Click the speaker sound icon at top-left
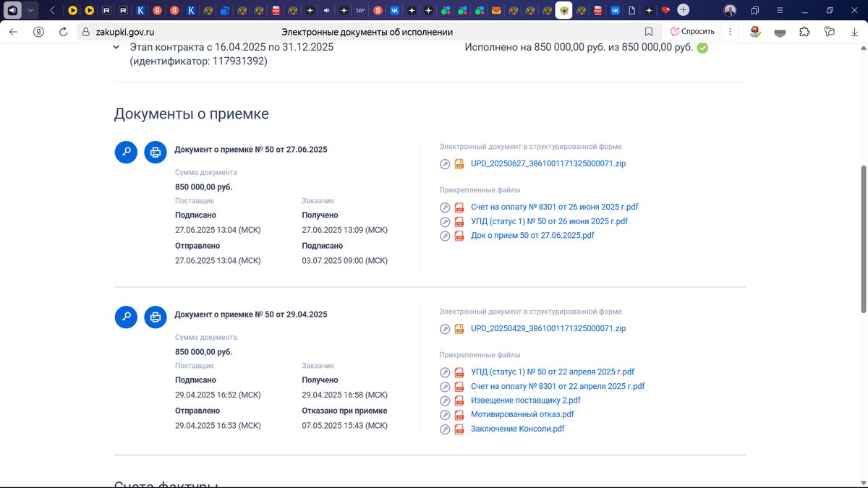 pos(13,11)
